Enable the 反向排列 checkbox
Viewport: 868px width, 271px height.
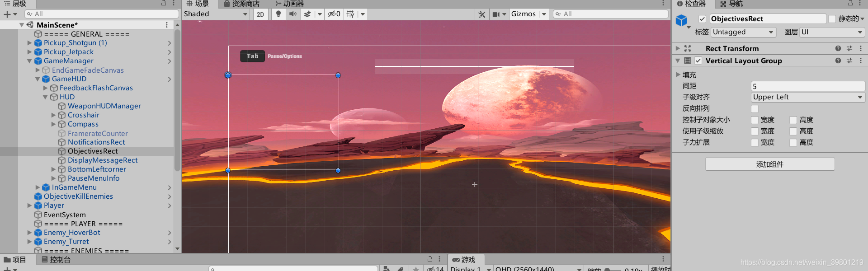pos(755,109)
